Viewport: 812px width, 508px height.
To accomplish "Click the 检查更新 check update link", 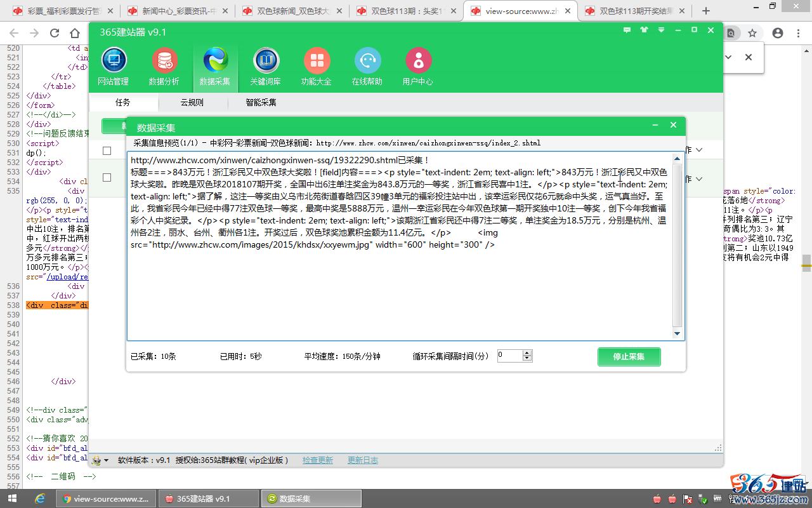I will (x=318, y=460).
